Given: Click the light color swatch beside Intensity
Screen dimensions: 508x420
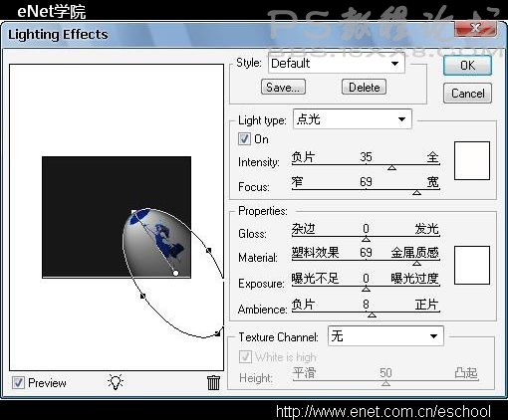Looking at the screenshot, I should (x=472, y=161).
